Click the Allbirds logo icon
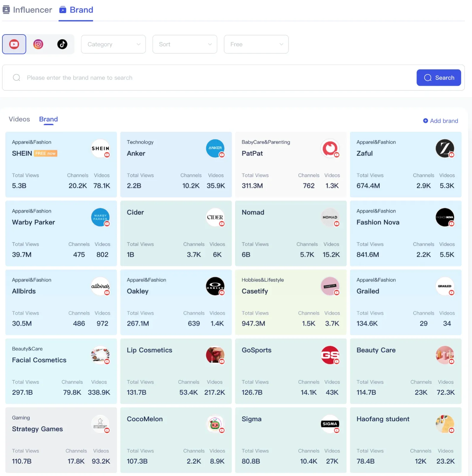472x476 pixels. 100,286
